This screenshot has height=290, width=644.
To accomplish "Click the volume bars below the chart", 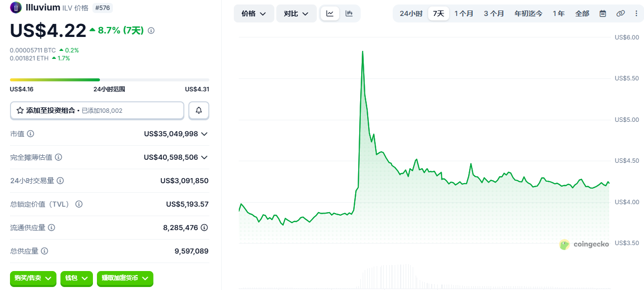I will pyautogui.click(x=387, y=276).
